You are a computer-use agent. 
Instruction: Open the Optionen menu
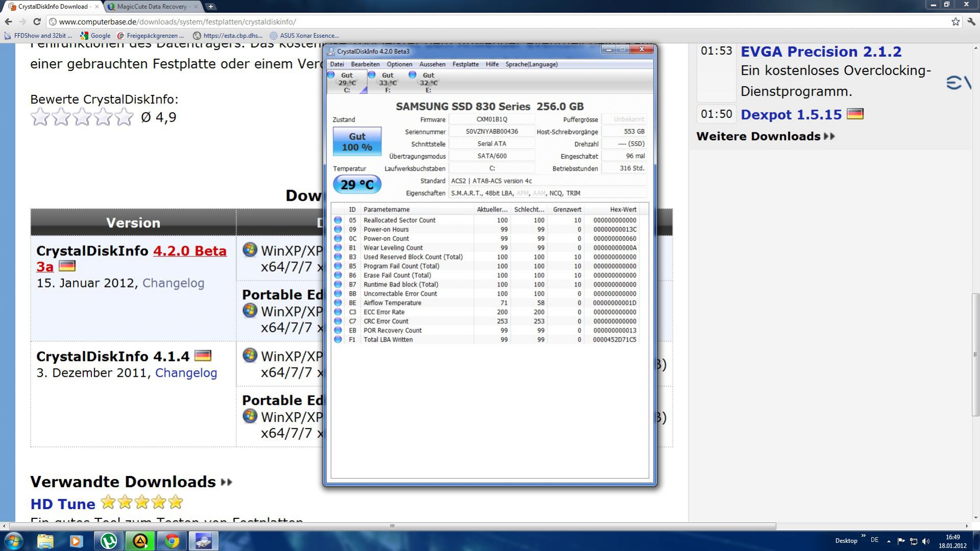[399, 64]
